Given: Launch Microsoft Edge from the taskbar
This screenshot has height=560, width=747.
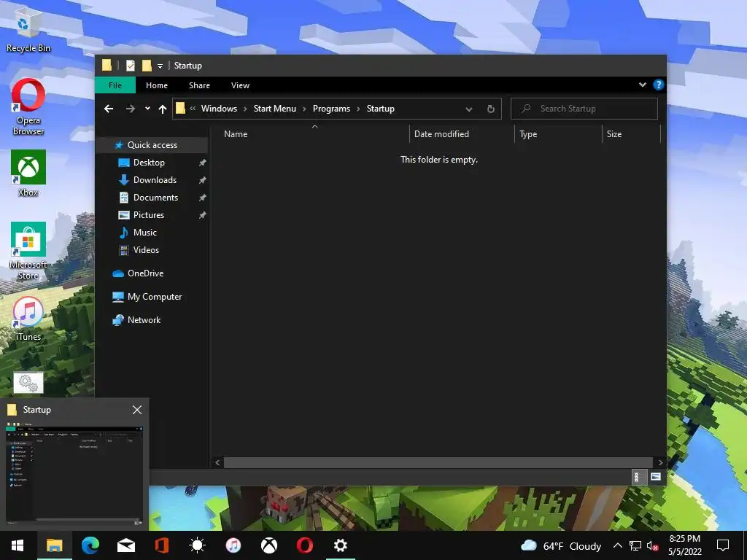Looking at the screenshot, I should pyautogui.click(x=90, y=545).
